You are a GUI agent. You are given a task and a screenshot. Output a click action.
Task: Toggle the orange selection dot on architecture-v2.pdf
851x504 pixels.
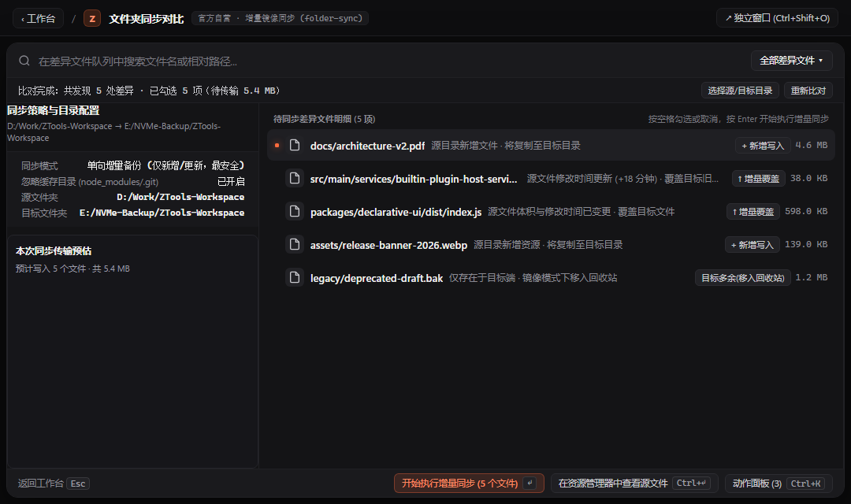click(x=277, y=145)
